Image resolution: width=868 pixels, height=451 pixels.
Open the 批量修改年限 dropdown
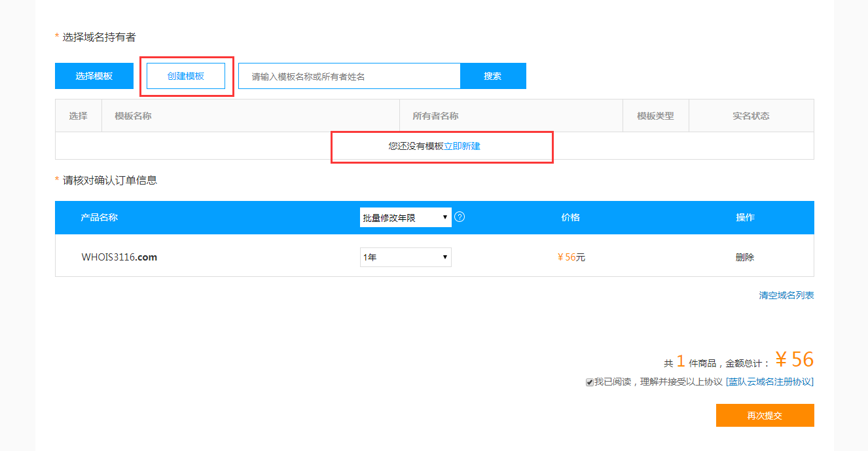click(x=405, y=216)
